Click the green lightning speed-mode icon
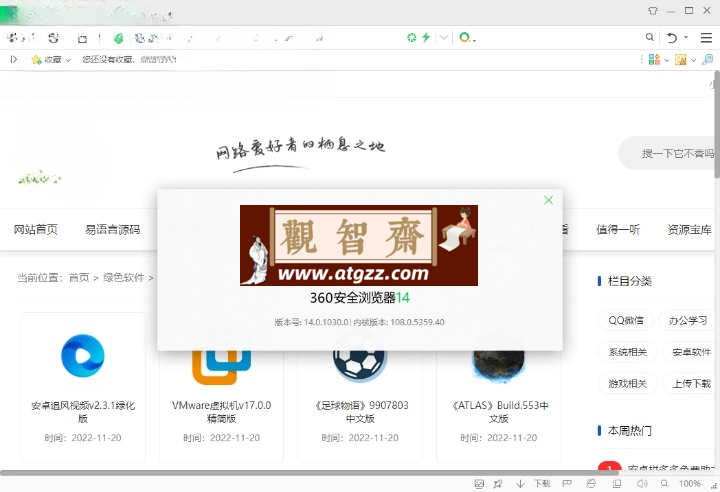Viewport: 720px width, 492px height. pos(426,37)
